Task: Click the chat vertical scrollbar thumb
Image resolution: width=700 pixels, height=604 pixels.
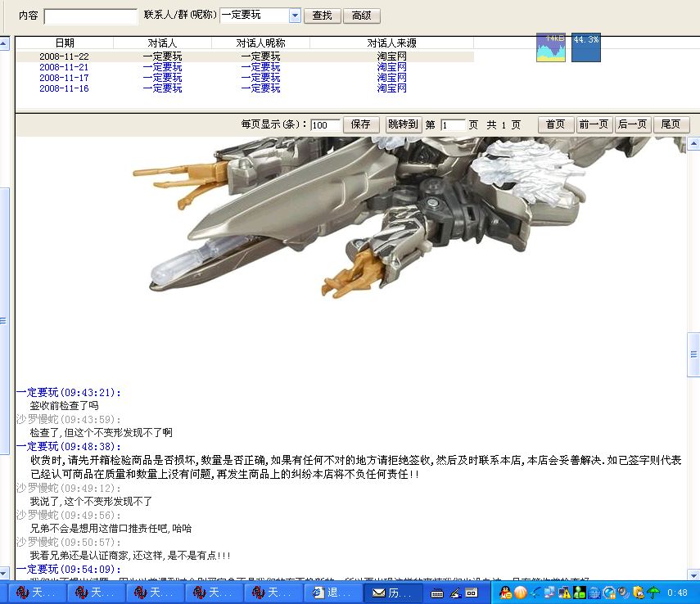Action: (693, 354)
